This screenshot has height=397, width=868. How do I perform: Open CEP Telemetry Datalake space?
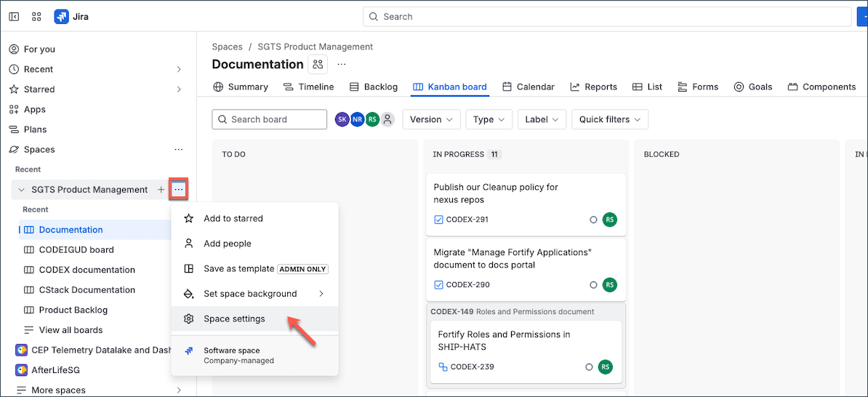(x=92, y=350)
